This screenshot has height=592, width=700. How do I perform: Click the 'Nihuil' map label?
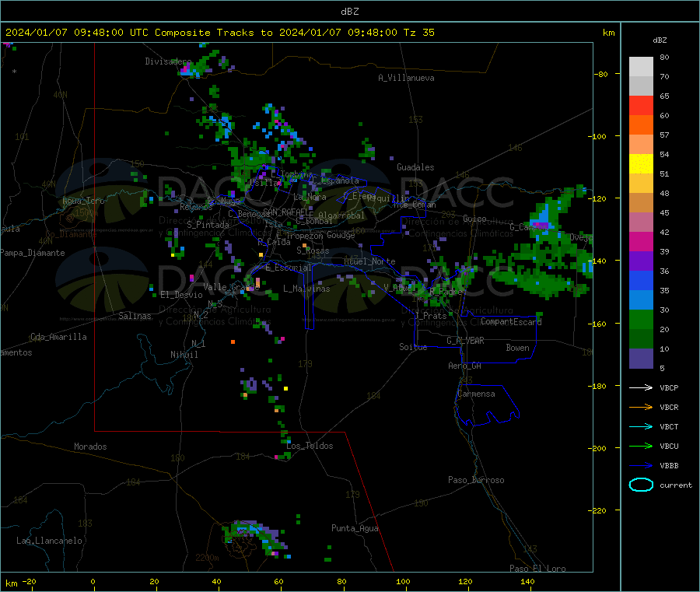(184, 355)
